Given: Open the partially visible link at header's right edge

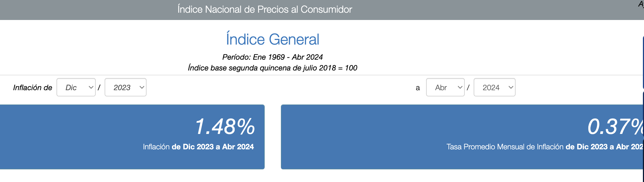Looking at the screenshot, I should pos(641,4).
